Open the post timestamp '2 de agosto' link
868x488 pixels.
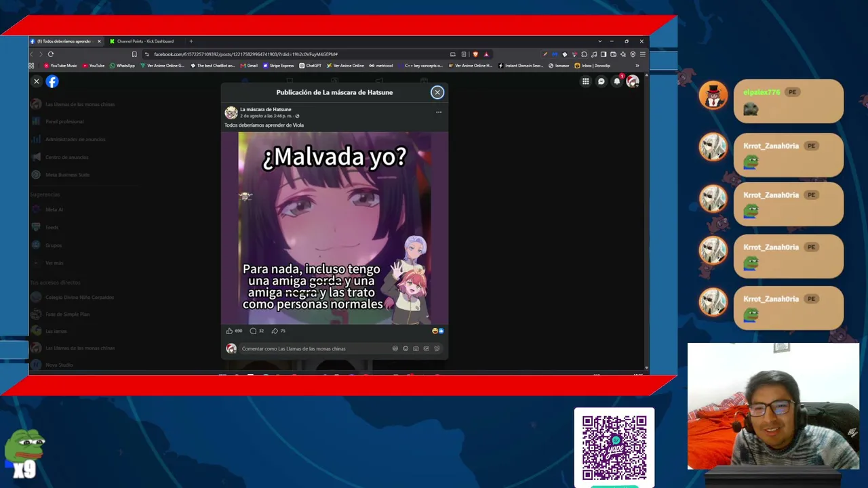point(267,116)
